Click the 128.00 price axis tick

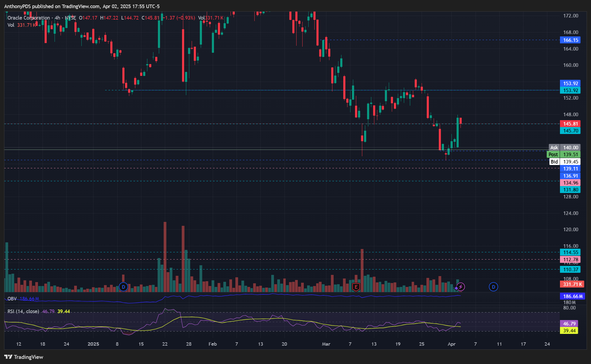click(571, 197)
